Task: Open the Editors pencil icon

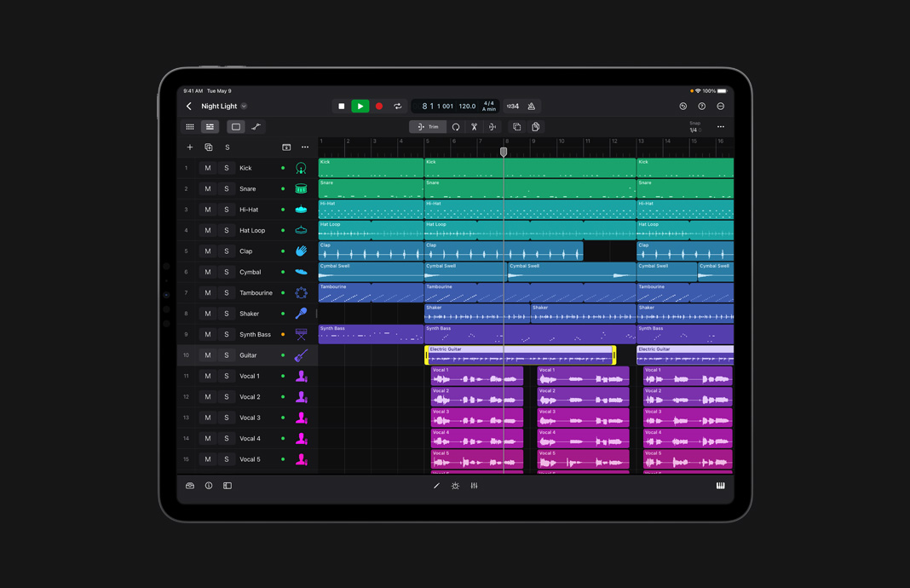Action: [436, 486]
